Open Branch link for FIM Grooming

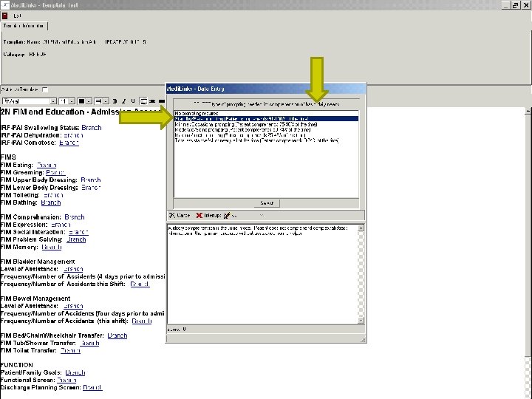[55, 172]
